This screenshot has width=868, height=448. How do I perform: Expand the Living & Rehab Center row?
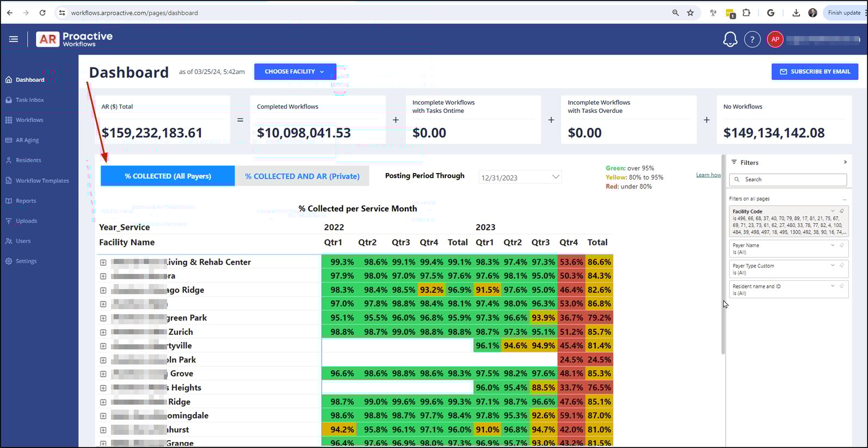(103, 262)
